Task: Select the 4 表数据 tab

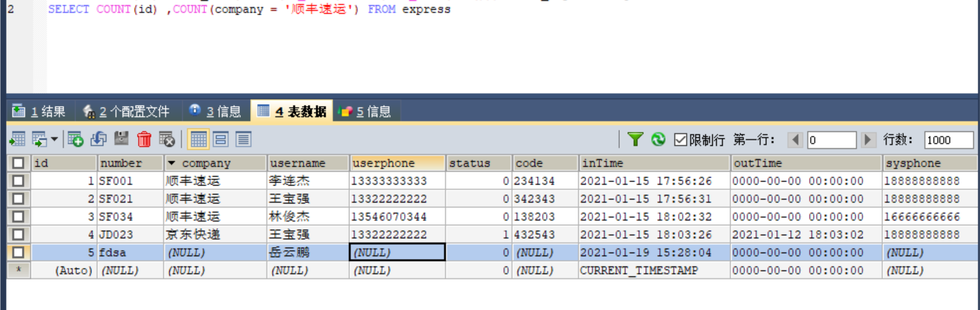Action: point(292,111)
